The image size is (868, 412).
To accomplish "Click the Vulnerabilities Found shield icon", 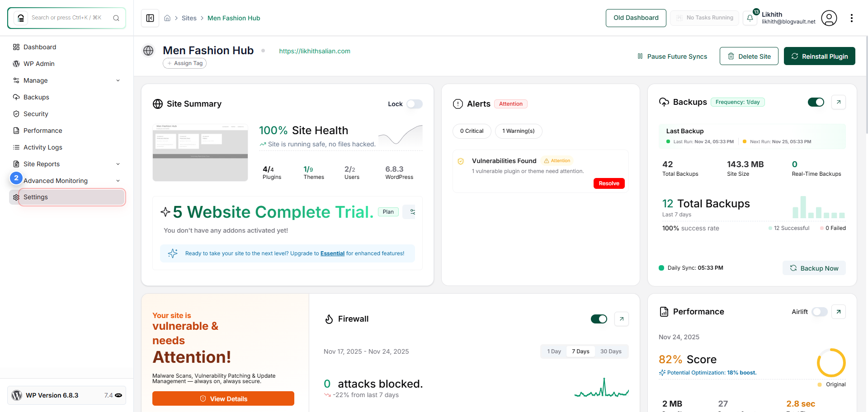I will 461,161.
